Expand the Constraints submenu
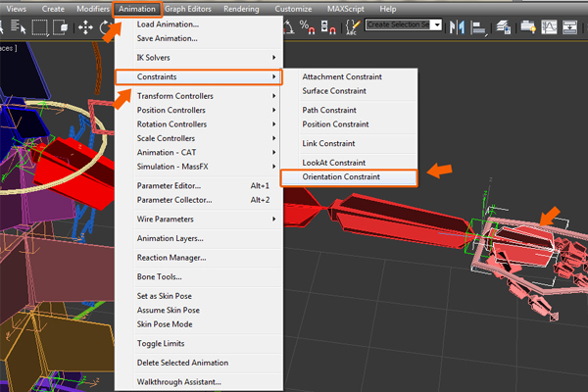Screen dimensions: 588x392 click(x=199, y=76)
